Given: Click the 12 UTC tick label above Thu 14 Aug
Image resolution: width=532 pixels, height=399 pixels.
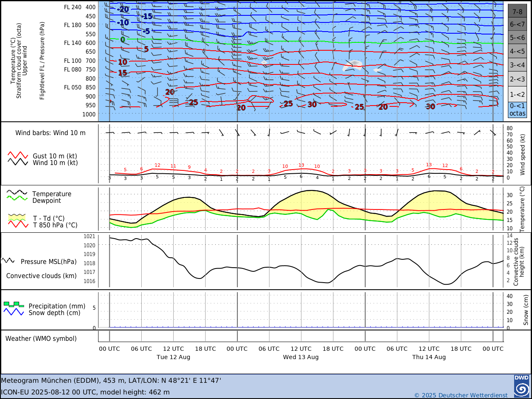Looking at the screenshot, I should click(429, 349).
